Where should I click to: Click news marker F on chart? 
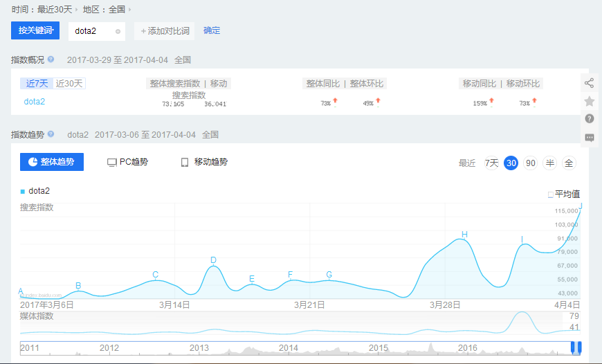(x=290, y=275)
